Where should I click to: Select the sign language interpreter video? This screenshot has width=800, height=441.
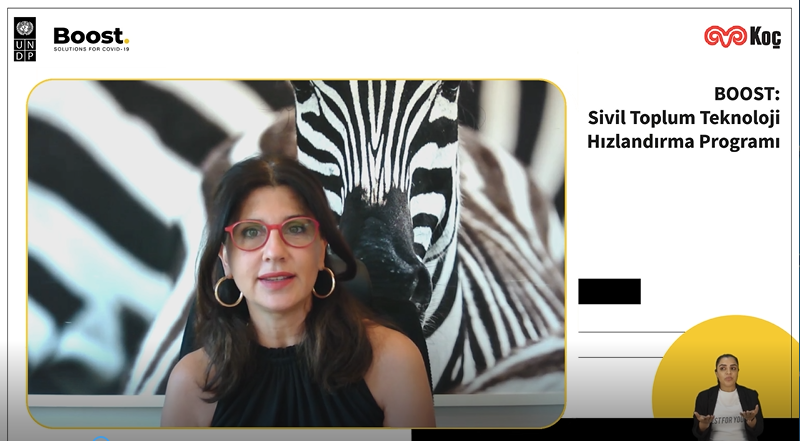point(727,397)
